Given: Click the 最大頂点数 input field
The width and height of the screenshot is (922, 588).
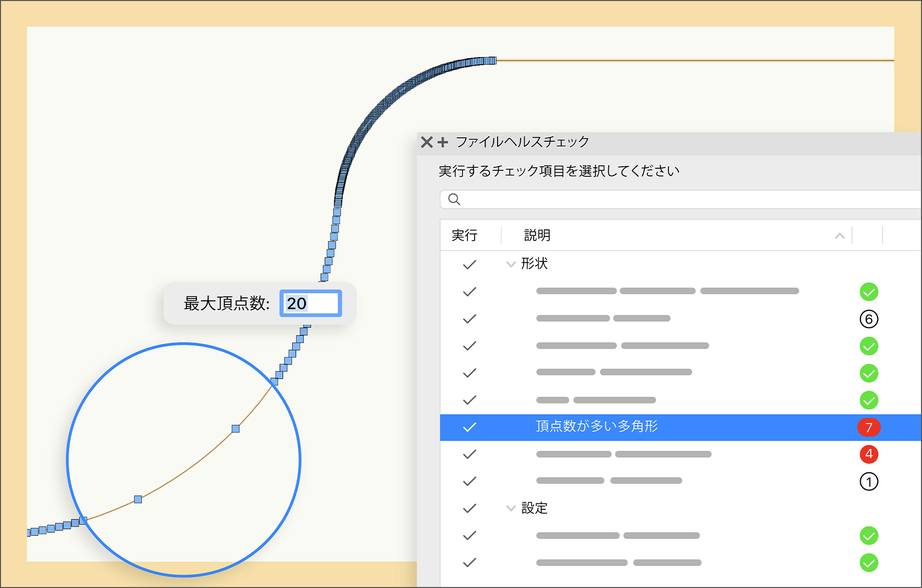Looking at the screenshot, I should point(311,304).
